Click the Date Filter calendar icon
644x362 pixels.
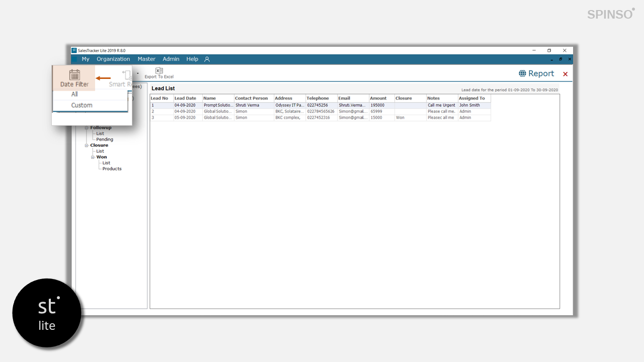(74, 75)
